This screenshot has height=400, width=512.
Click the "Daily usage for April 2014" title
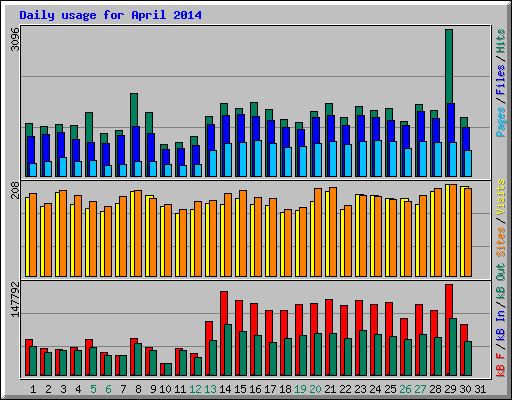(x=110, y=15)
